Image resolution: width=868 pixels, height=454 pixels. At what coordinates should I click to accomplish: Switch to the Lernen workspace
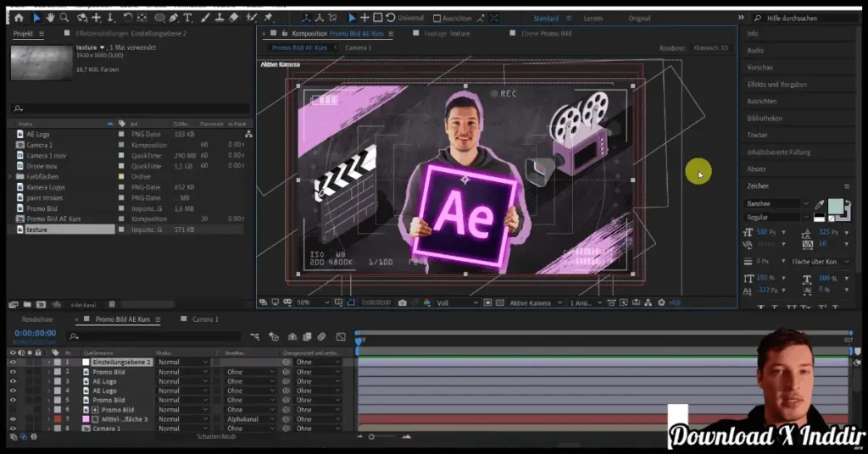[593, 19]
